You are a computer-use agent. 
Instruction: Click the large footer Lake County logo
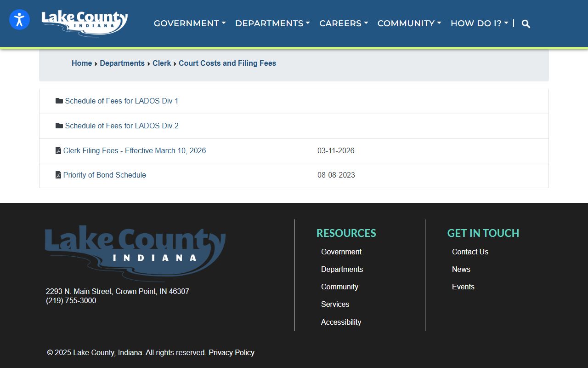pyautogui.click(x=135, y=253)
